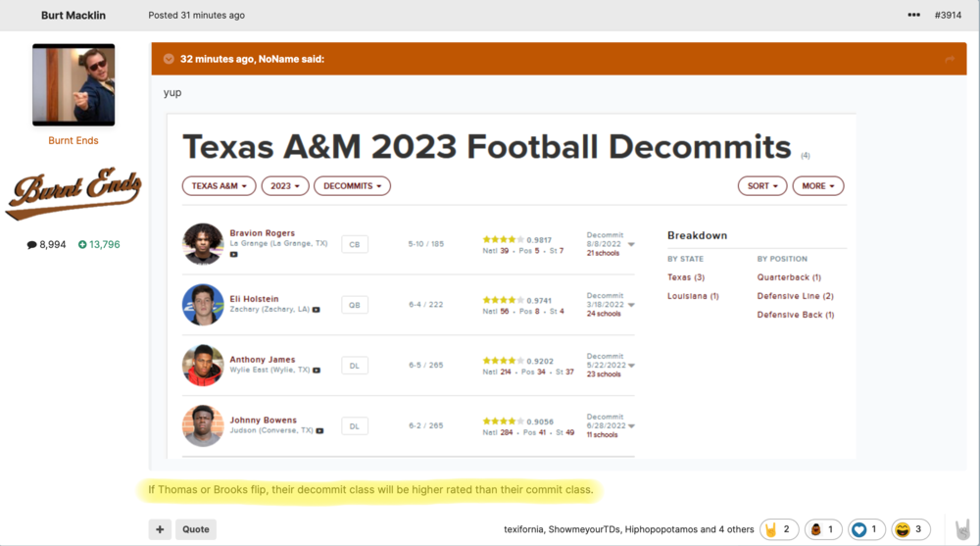Click the horns reaction count
The width and height of the screenshot is (980, 546).
(779, 529)
